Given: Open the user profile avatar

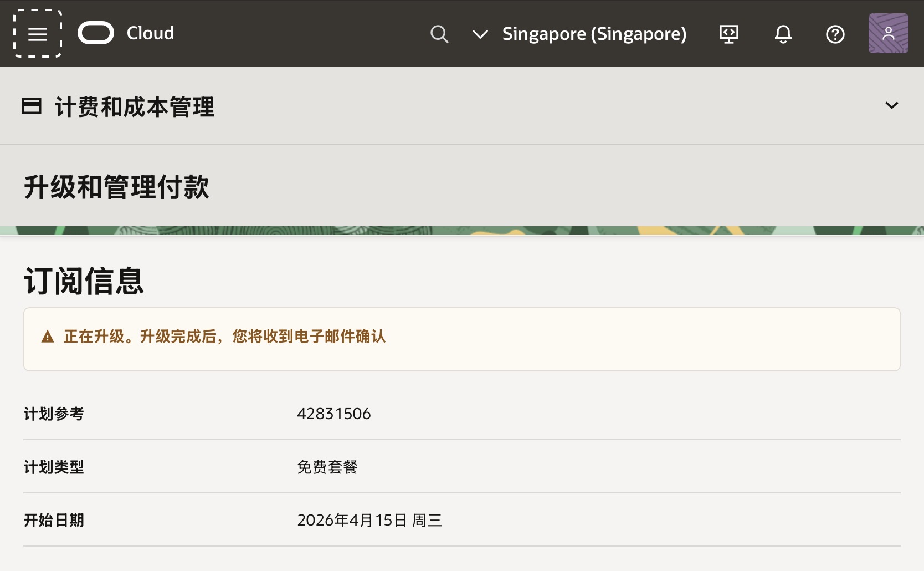Looking at the screenshot, I should tap(888, 33).
